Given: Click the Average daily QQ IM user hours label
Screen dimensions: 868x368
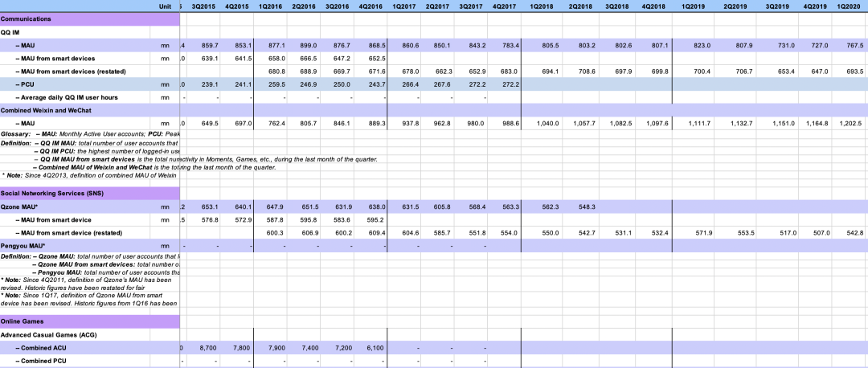Looking at the screenshot, I should click(x=67, y=97).
